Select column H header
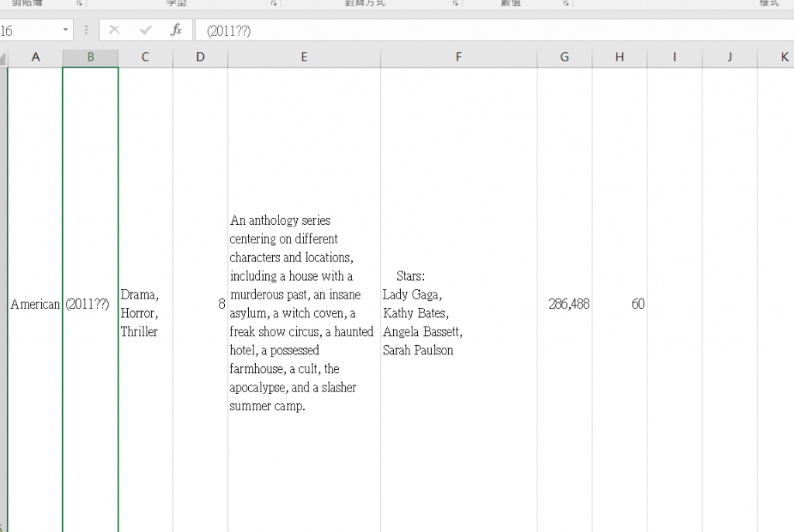Screen dimensions: 794x532 point(620,57)
